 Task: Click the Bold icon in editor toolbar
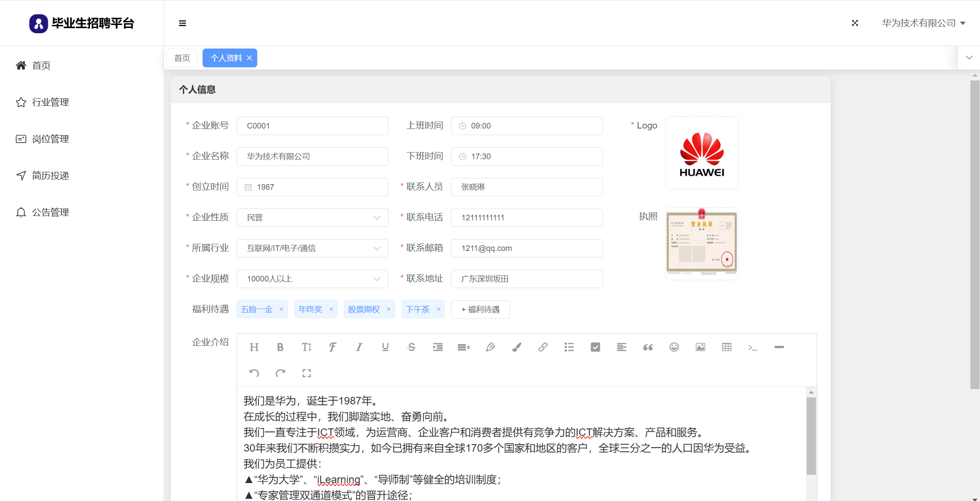[x=280, y=347]
